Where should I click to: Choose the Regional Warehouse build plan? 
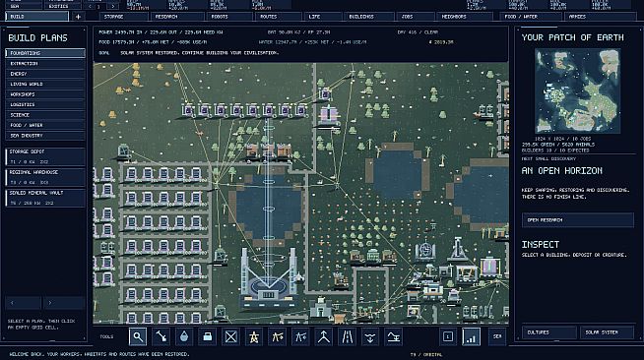point(45,177)
